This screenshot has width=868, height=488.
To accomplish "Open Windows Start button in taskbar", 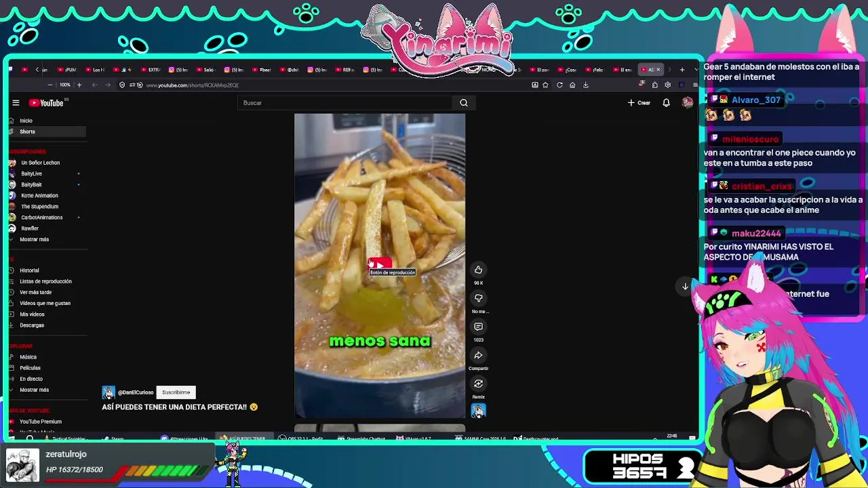I will pyautogui.click(x=12, y=439).
